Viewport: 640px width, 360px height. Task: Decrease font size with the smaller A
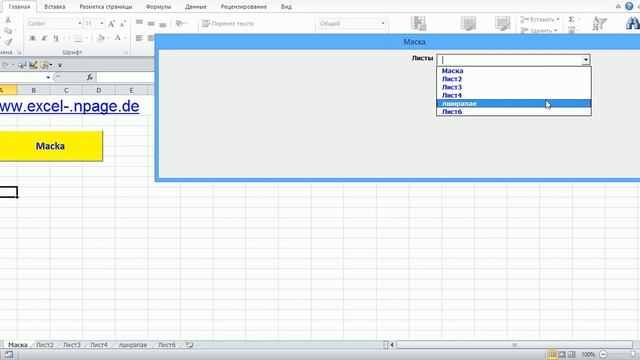122,24
